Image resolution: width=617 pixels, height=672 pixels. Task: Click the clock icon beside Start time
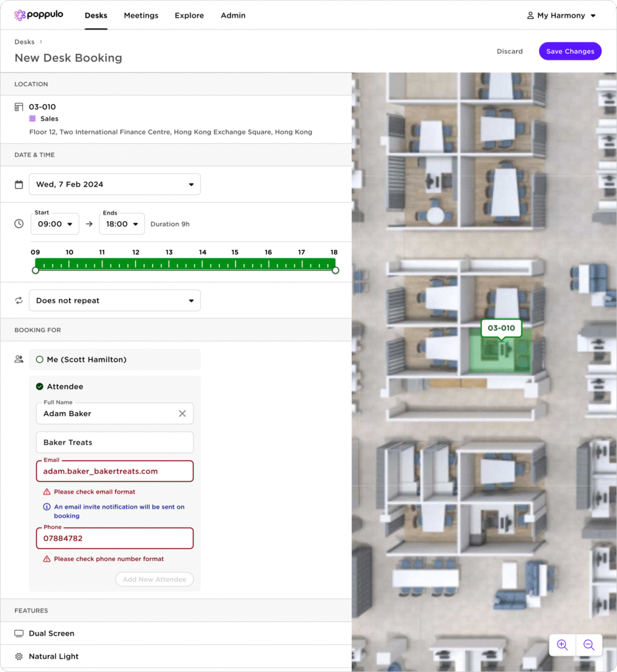coord(19,224)
